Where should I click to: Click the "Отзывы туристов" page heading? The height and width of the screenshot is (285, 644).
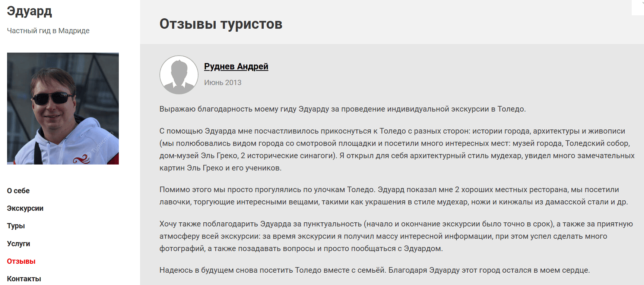[x=221, y=24]
